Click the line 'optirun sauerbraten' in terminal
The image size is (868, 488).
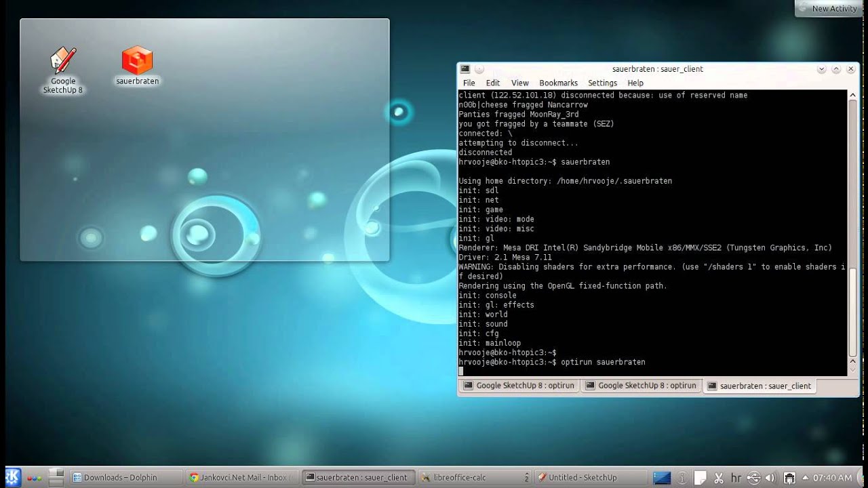(603, 362)
